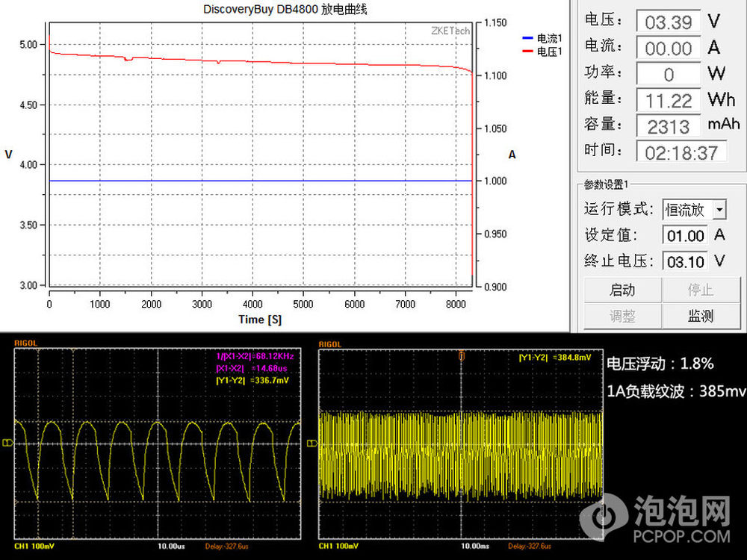Click the left scope channel ground marker
This screenshot has height=560, width=747.
point(7,444)
